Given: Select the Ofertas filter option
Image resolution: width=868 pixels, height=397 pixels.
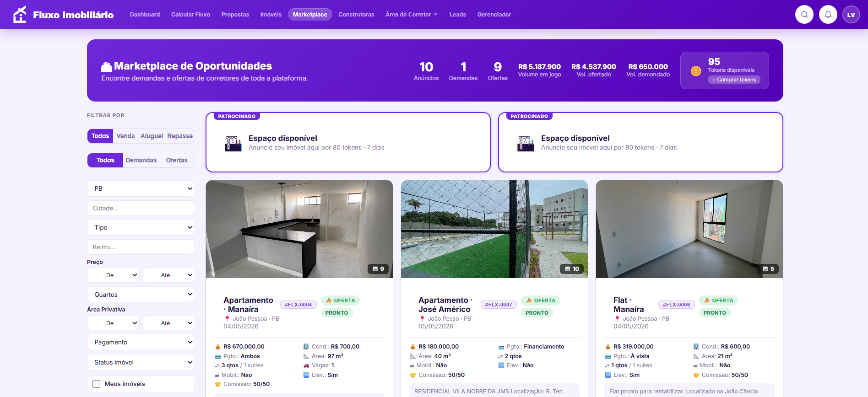Looking at the screenshot, I should (x=177, y=160).
